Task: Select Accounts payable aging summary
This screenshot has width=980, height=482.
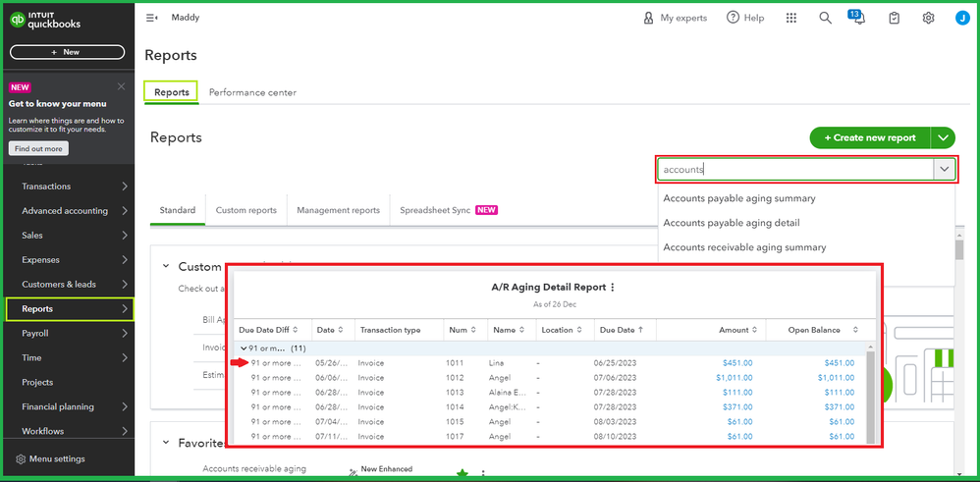Action: (738, 198)
